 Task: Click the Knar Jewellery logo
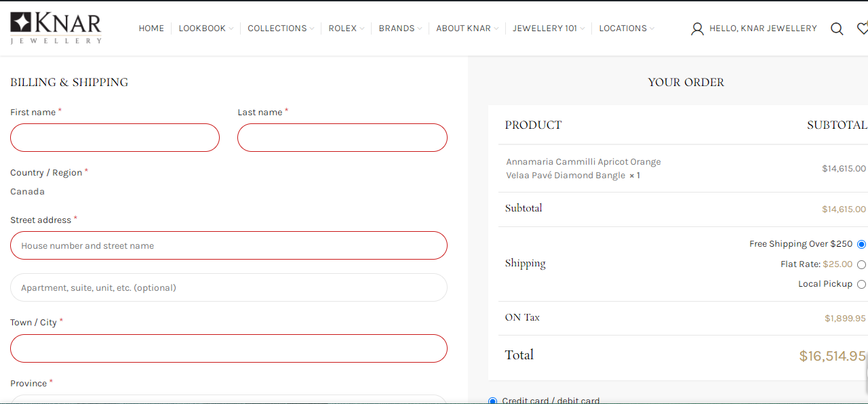pyautogui.click(x=56, y=28)
